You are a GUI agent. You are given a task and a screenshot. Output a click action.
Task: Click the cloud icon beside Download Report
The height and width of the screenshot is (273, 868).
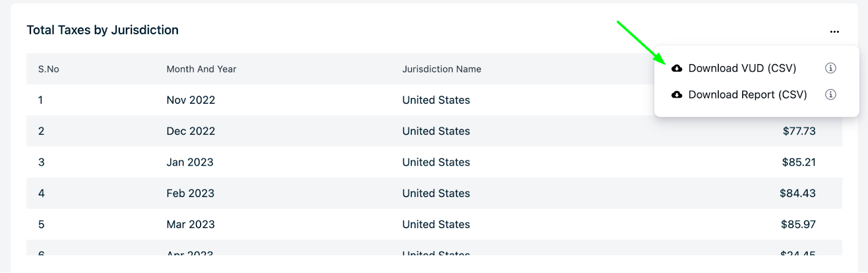[676, 95]
